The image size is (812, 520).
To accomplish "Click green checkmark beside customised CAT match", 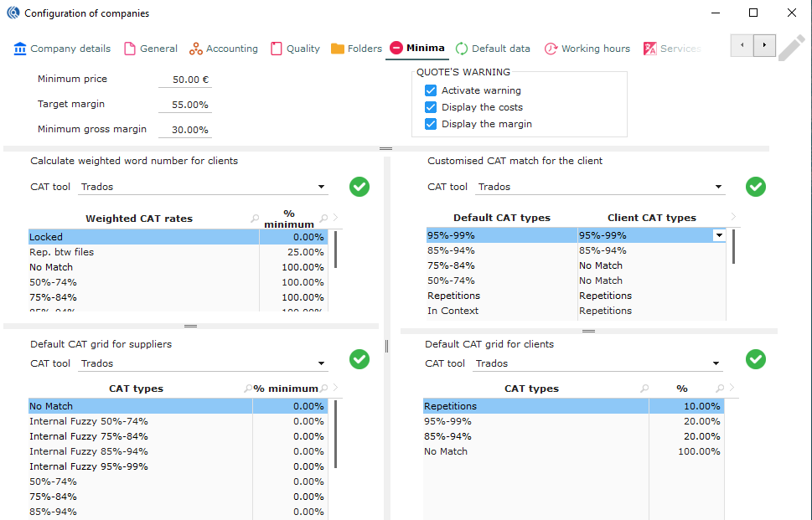I will 756,187.
